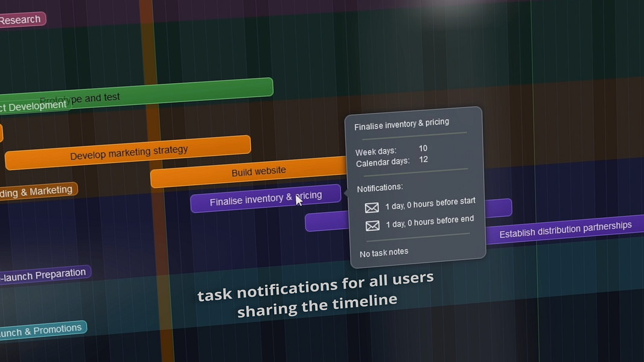Screen dimensions: 644x362
Task: Click the envelope icon for before end notification
Action: click(372, 225)
